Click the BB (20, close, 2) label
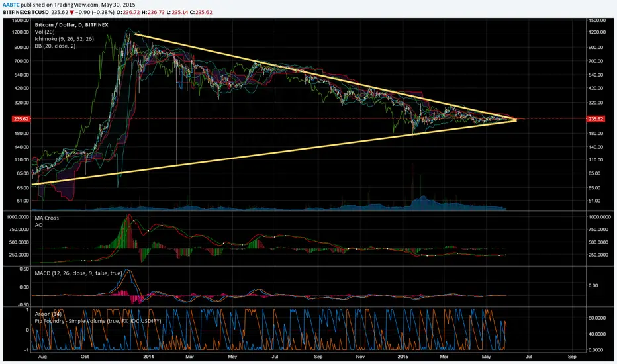The image size is (617, 364). click(x=55, y=46)
